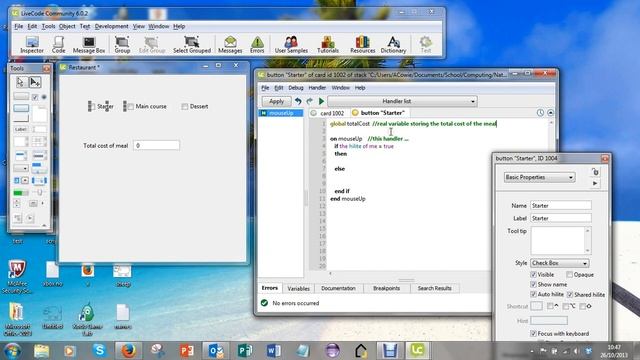Viewport: 640px width, 360px height.
Task: Toggle the Shared hilite checkbox
Action: click(x=570, y=295)
